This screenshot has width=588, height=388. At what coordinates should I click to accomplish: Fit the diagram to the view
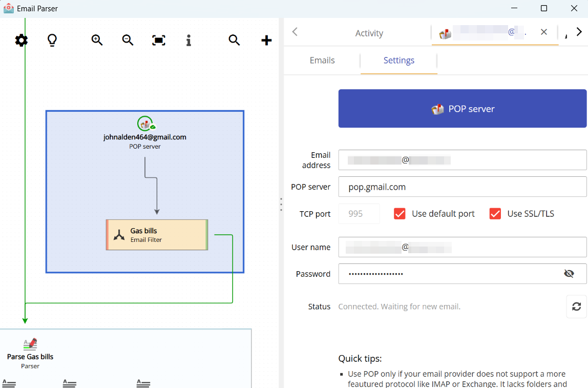(x=158, y=39)
